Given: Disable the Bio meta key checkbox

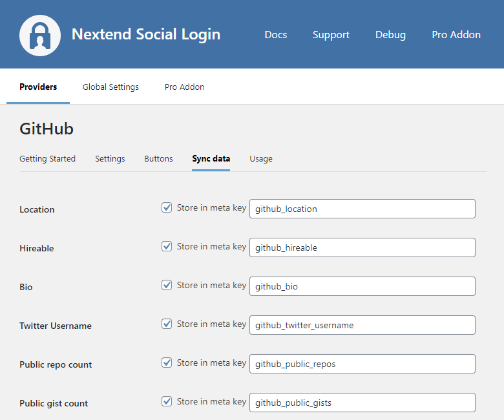Looking at the screenshot, I should [x=167, y=286].
